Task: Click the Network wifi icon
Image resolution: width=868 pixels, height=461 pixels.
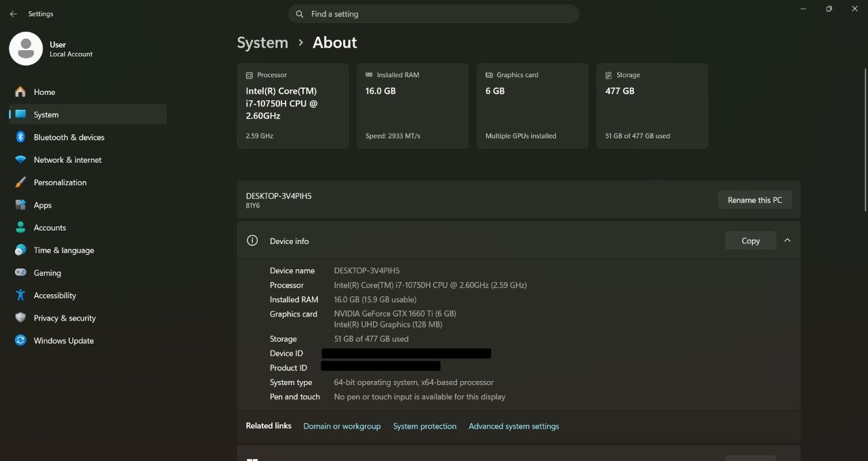Action: pyautogui.click(x=20, y=160)
